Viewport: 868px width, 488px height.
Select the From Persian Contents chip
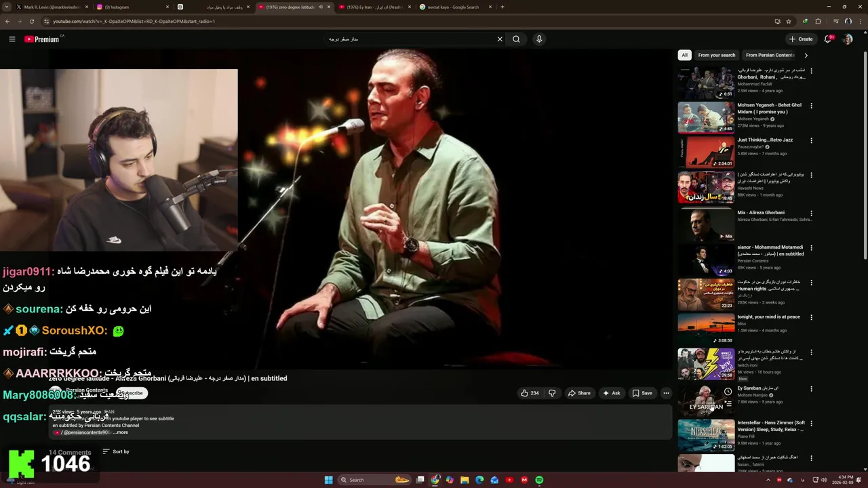(x=770, y=56)
